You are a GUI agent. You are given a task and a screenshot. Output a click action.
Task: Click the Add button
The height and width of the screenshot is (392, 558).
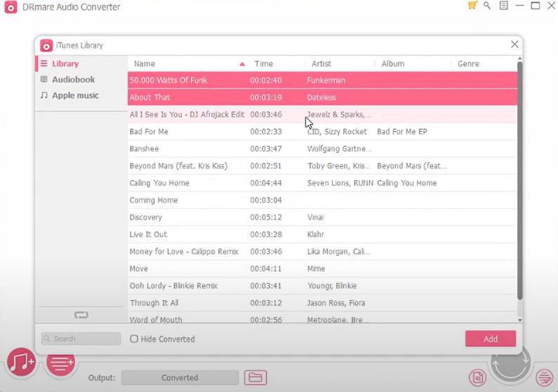(491, 339)
